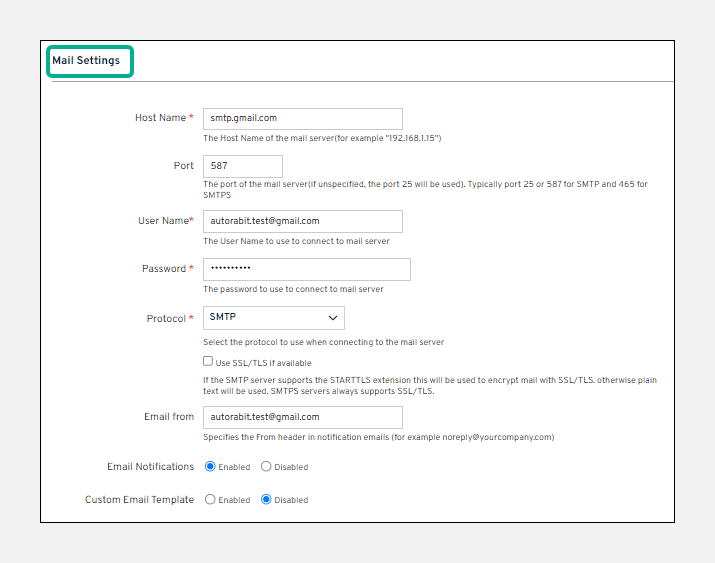Choose Enabled for Custom Email Template
715x563 pixels.
click(210, 499)
